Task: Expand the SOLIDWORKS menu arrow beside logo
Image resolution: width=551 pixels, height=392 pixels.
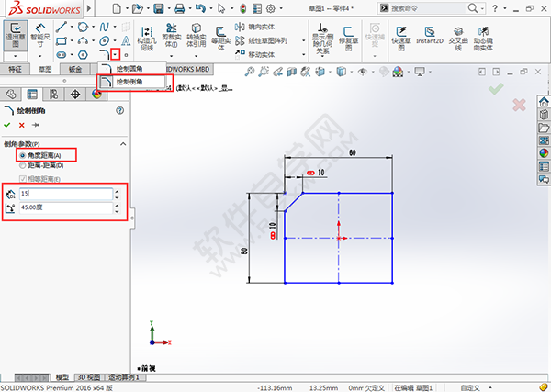Action: [88, 8]
